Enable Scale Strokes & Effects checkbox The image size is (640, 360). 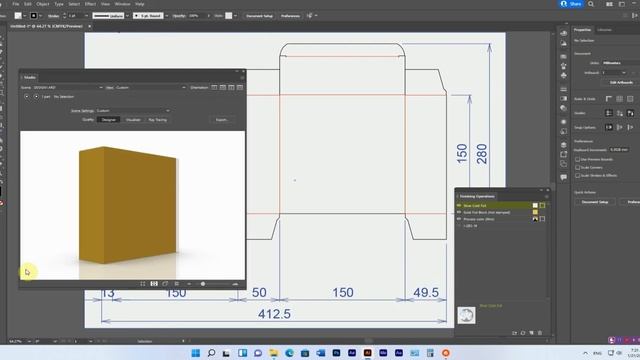(578, 176)
